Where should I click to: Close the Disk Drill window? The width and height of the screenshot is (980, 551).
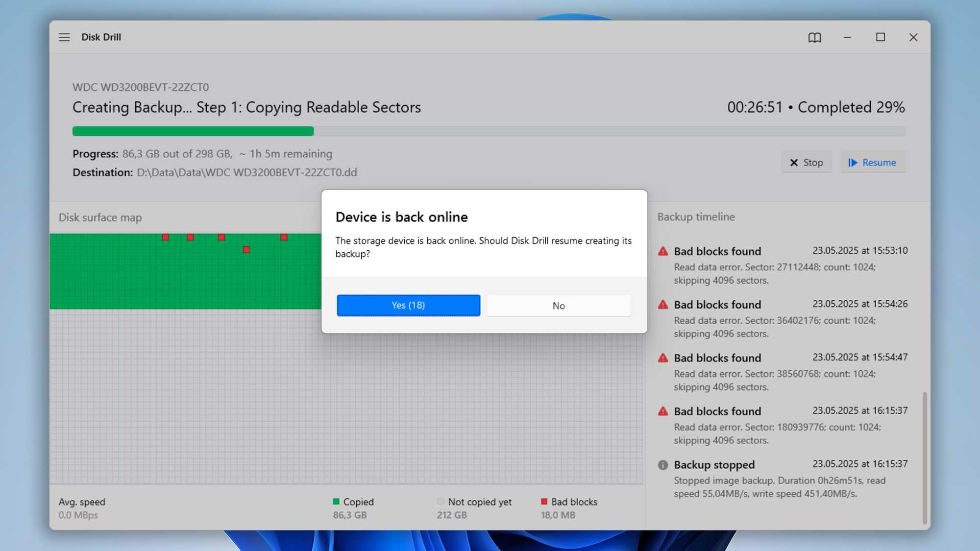[x=913, y=37]
